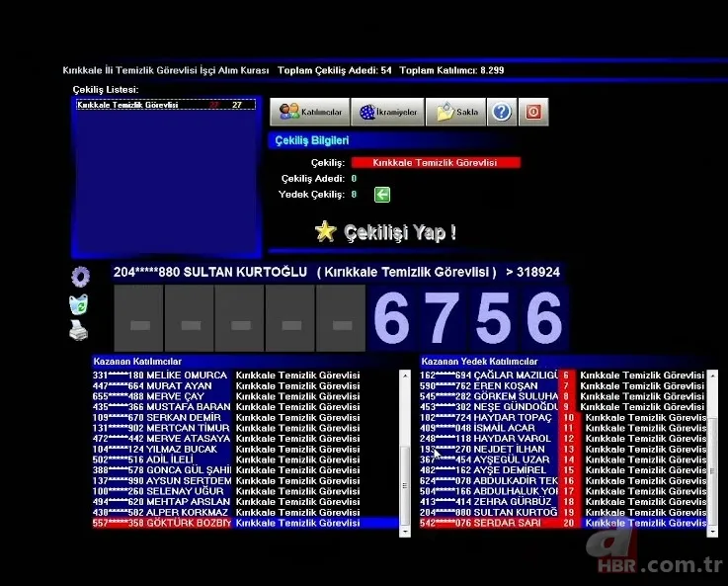Click the red Kırıkkale Temizlik Görevlisi field
728x586 pixels.
tap(435, 162)
